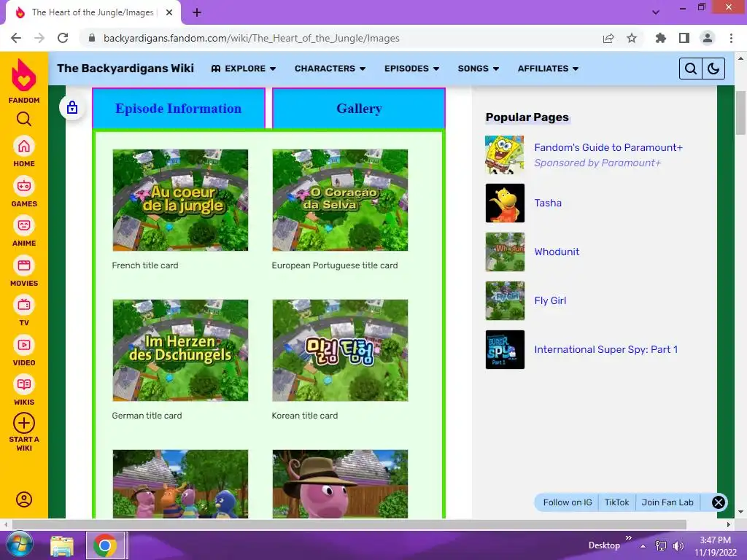Reload the page
This screenshot has height=560, width=747.
click(x=63, y=38)
